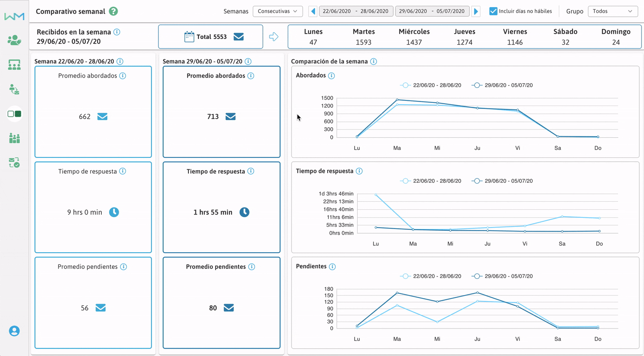Advance to next week with right arrow
The height and width of the screenshot is (356, 644).
pos(476,11)
